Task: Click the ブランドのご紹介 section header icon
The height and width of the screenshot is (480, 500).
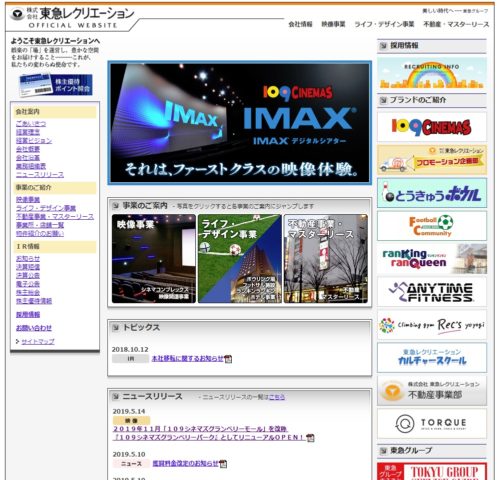Action: [x=383, y=100]
